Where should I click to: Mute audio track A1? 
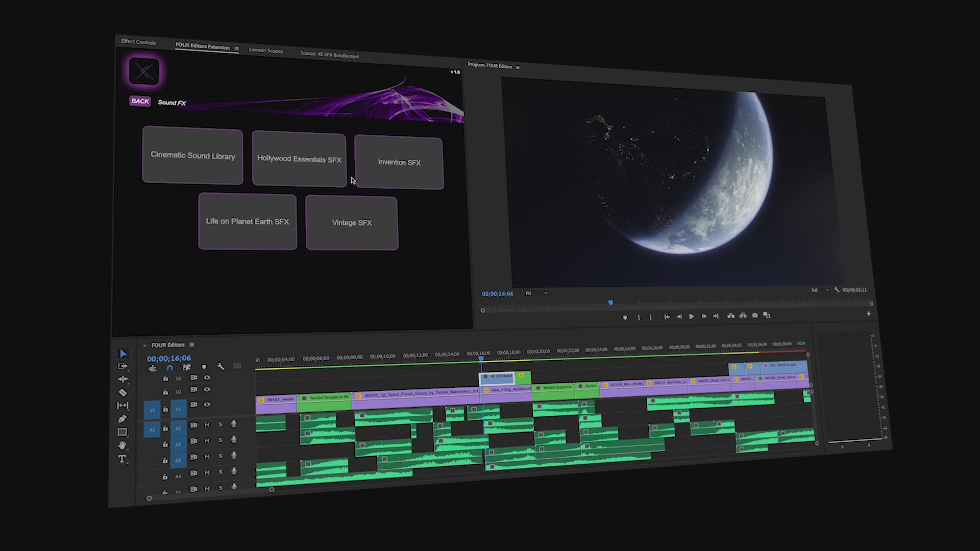(207, 424)
